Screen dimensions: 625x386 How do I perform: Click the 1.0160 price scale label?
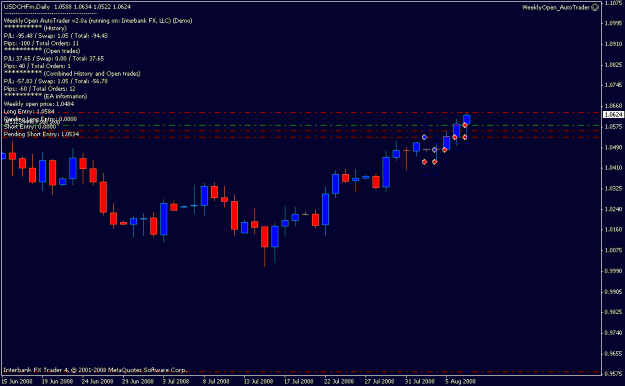[x=613, y=229]
